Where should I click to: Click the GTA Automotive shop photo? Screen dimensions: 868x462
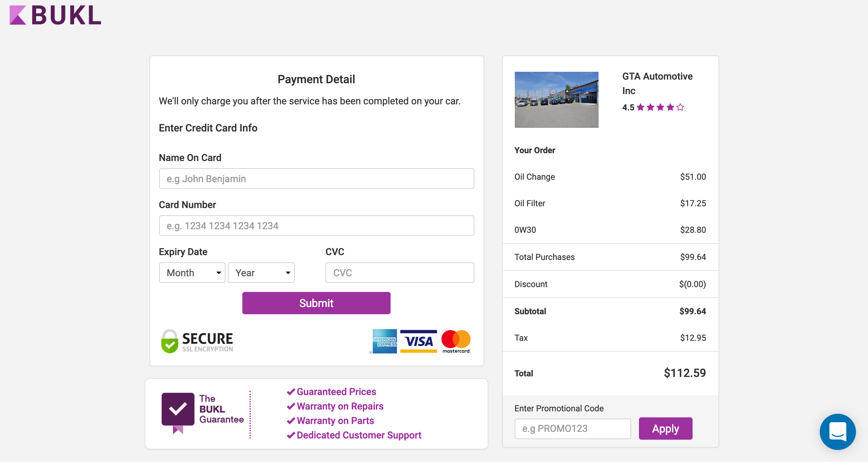[x=556, y=100]
